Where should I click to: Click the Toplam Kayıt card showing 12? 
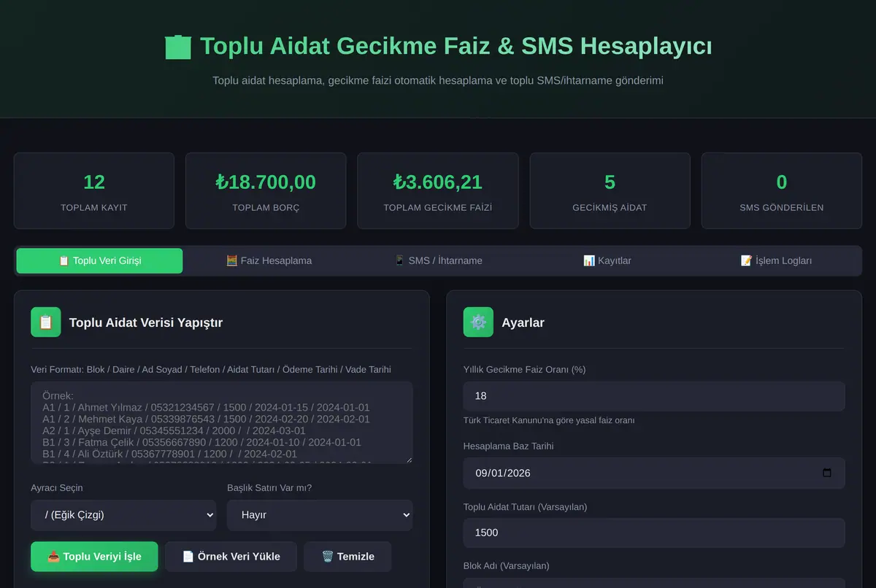pyautogui.click(x=94, y=191)
